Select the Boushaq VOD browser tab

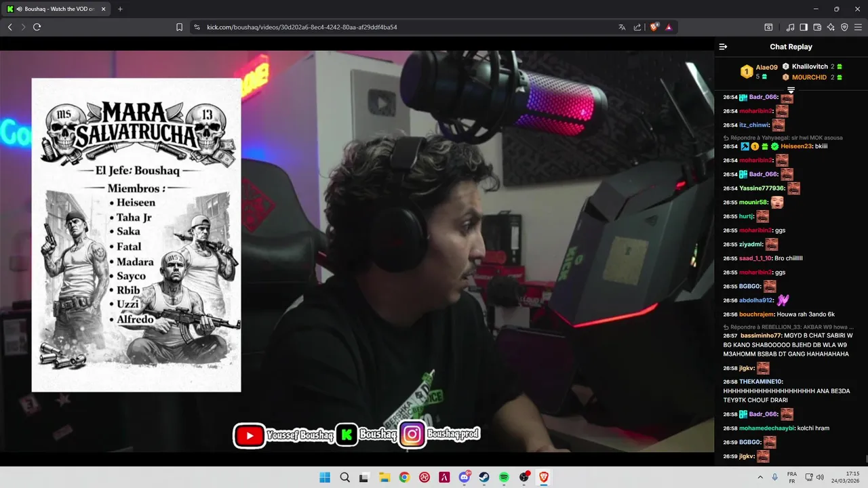pos(57,9)
